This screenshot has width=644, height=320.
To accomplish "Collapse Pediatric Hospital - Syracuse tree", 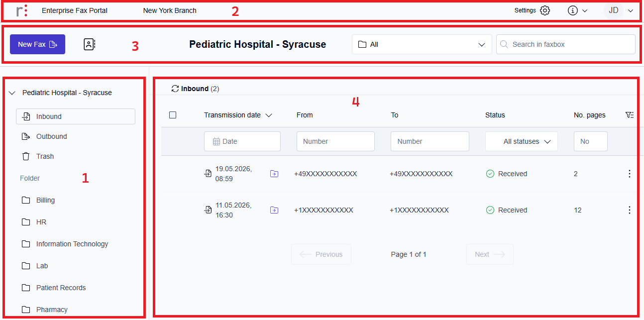I will 12,93.
